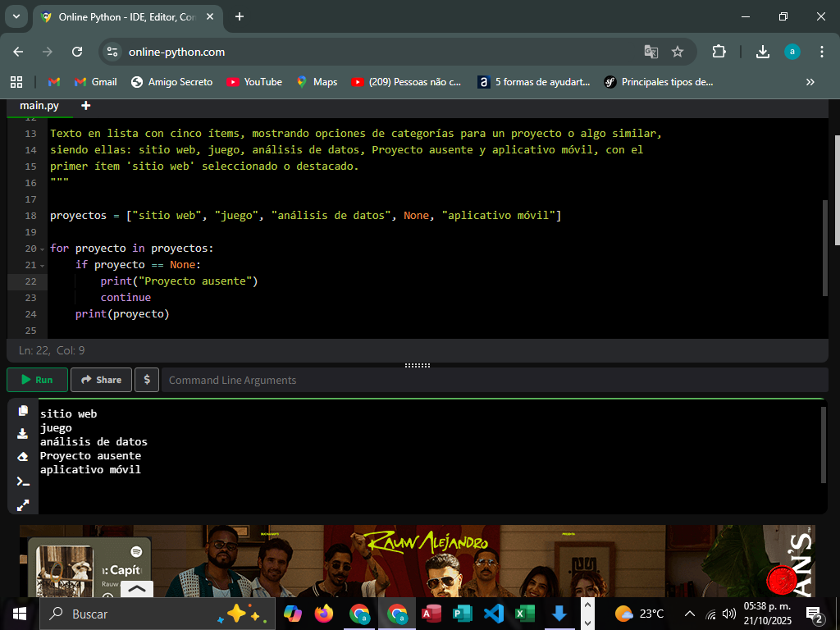Open the terminal prompt icon
This screenshot has height=630, width=840.
(23, 481)
